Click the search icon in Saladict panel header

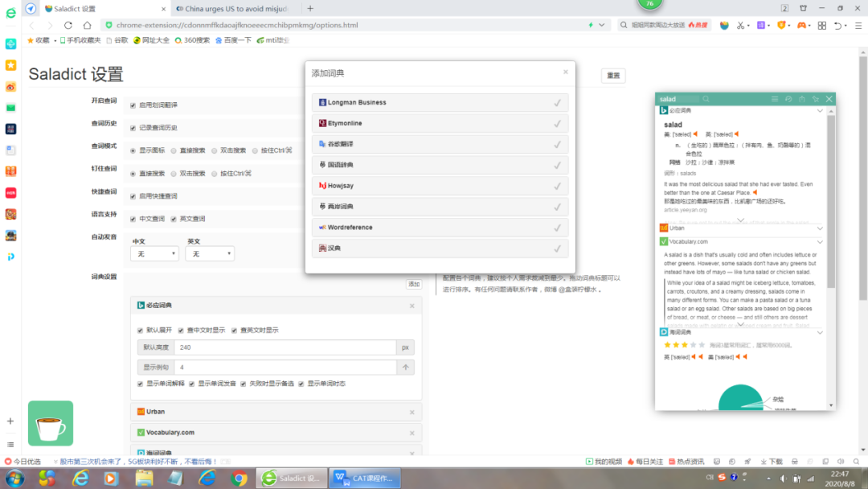706,99
